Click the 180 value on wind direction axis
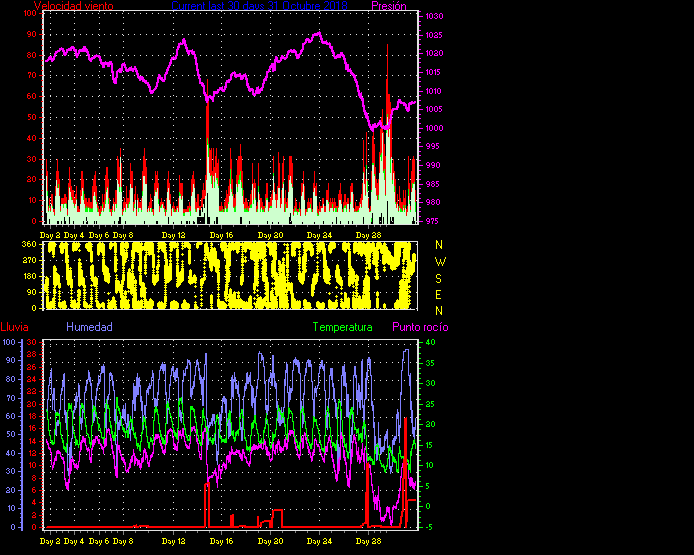 [x=31, y=277]
